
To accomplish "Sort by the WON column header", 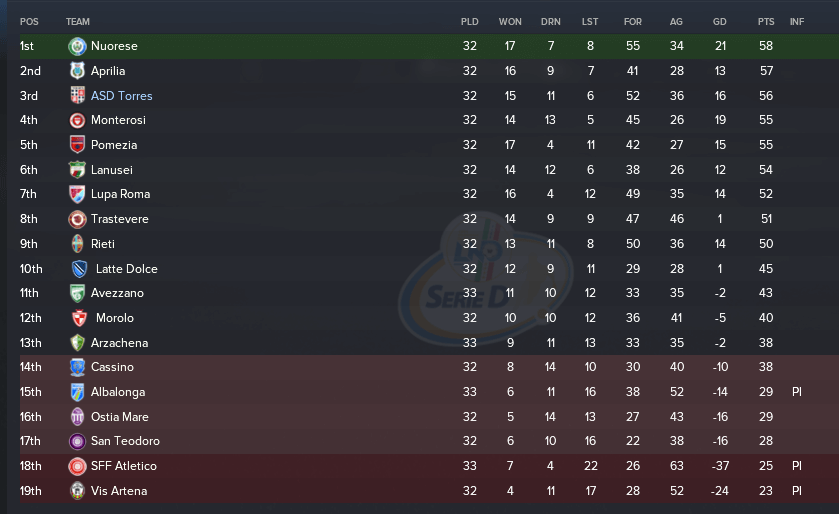I will click(510, 22).
